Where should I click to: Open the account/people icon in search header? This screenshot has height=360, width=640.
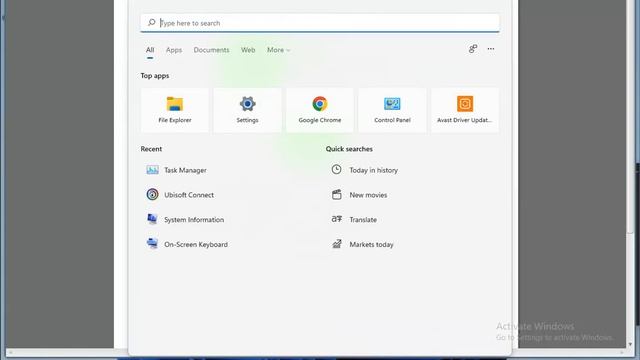click(x=473, y=49)
